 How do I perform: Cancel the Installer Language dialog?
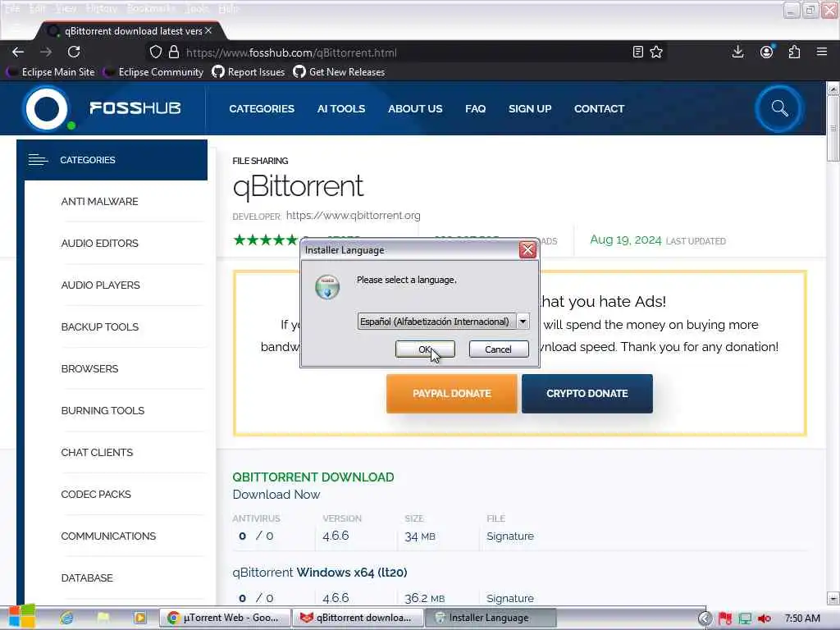click(x=498, y=349)
